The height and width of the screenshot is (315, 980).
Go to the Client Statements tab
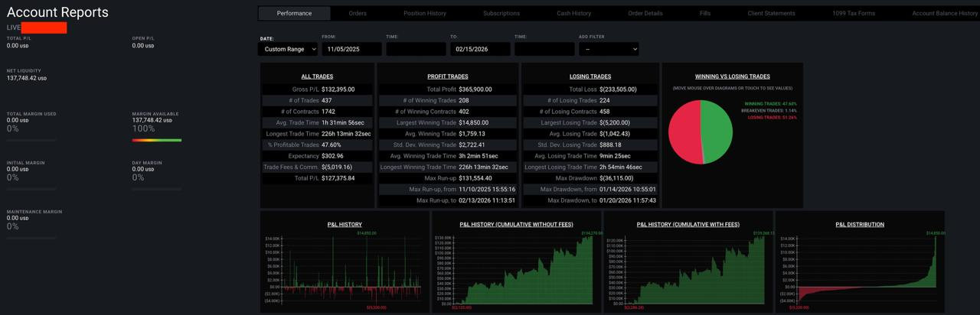(771, 13)
